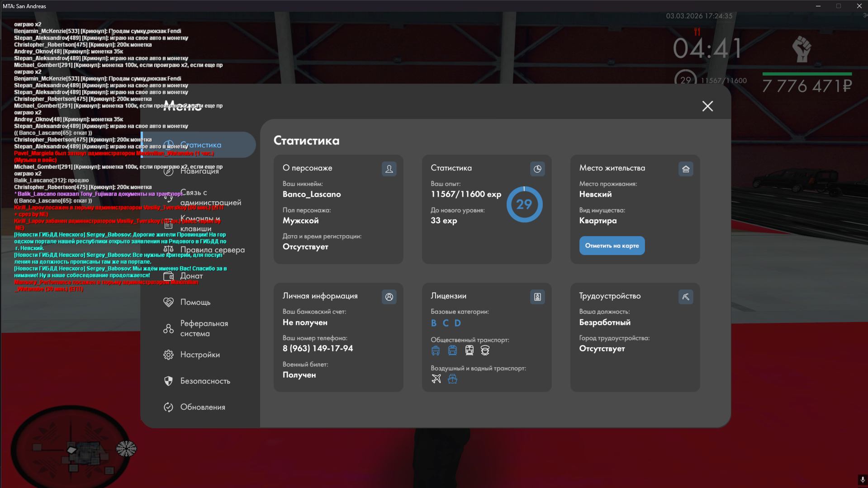Click the account icon in Личная информация card
The image size is (868, 488).
click(x=389, y=297)
